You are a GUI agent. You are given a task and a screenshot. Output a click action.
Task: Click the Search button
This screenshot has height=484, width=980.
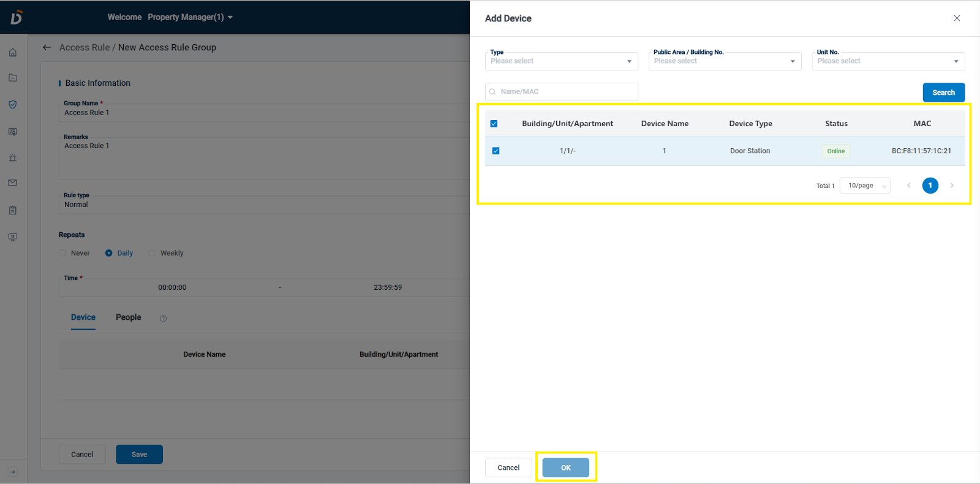[x=943, y=93]
